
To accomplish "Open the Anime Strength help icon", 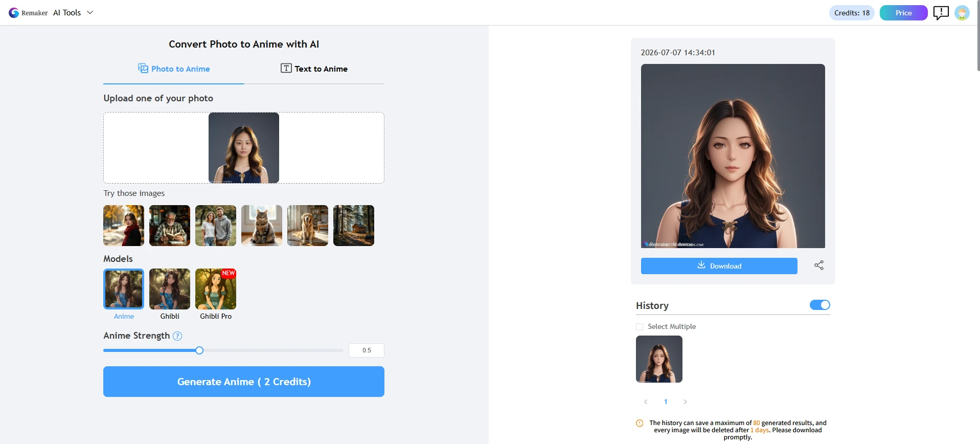I will [x=177, y=336].
